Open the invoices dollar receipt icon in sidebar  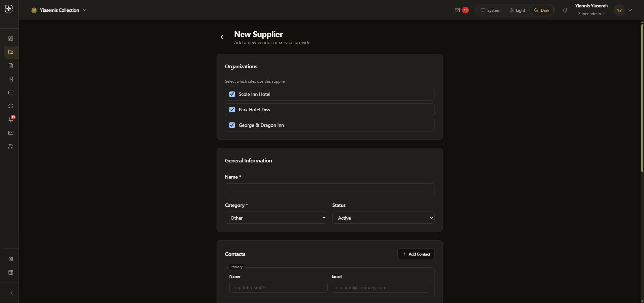point(11,79)
